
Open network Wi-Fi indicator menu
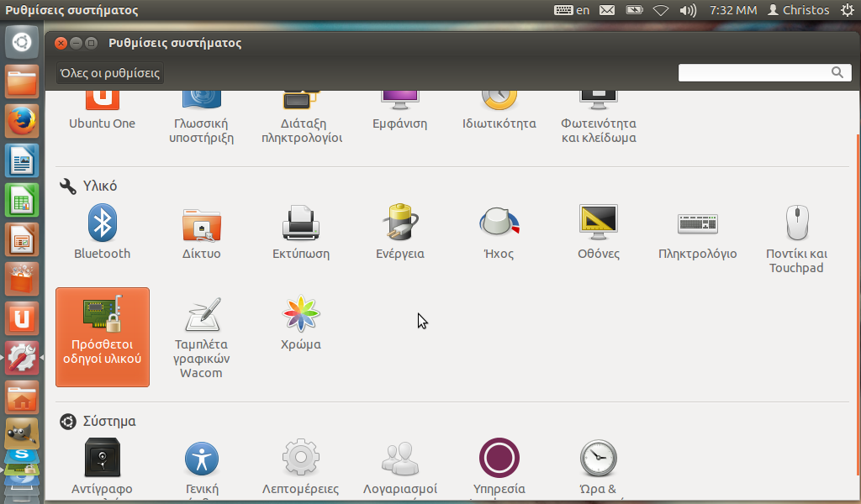coord(661,10)
